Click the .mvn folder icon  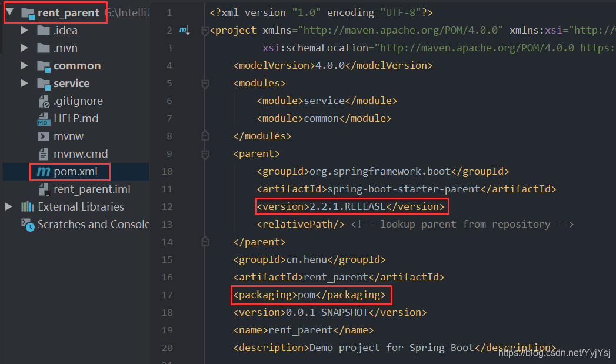point(43,48)
